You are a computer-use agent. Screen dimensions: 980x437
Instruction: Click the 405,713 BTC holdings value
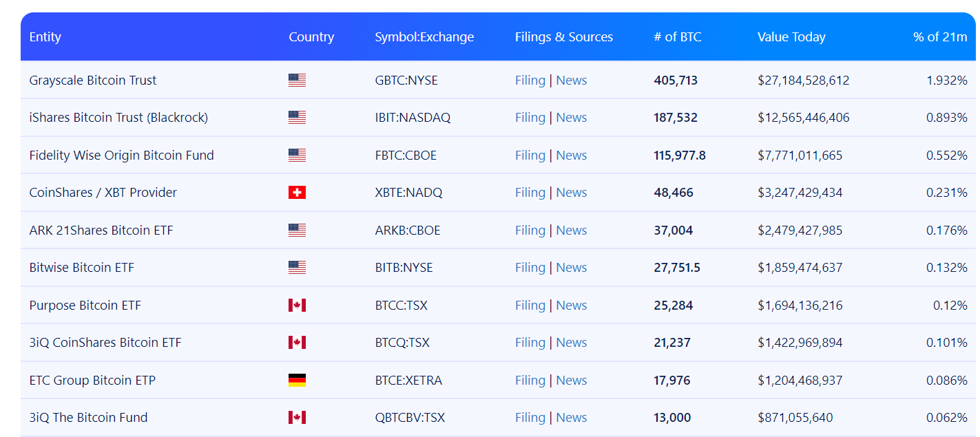click(x=676, y=81)
